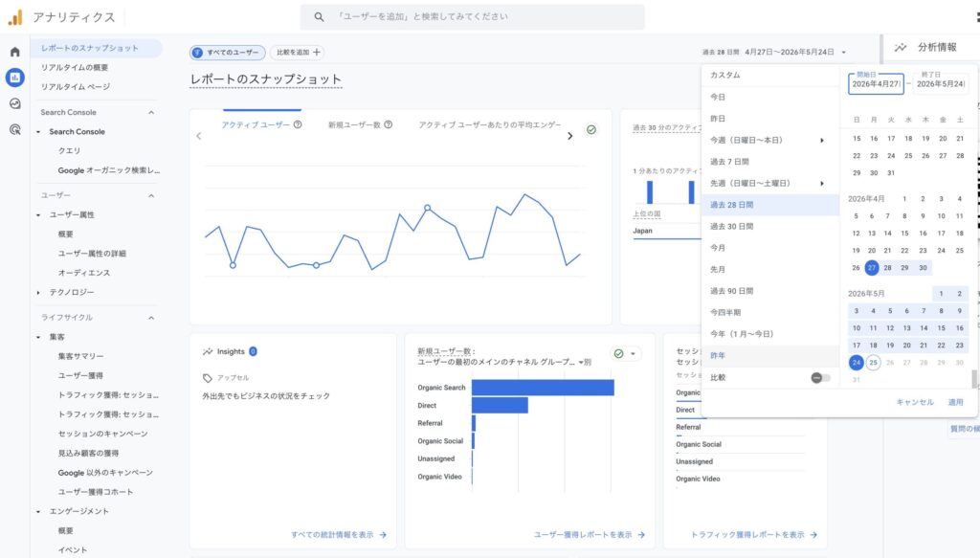Open the 分析情報 insights sparkline icon
This screenshot has height=558, width=980.
coord(900,48)
